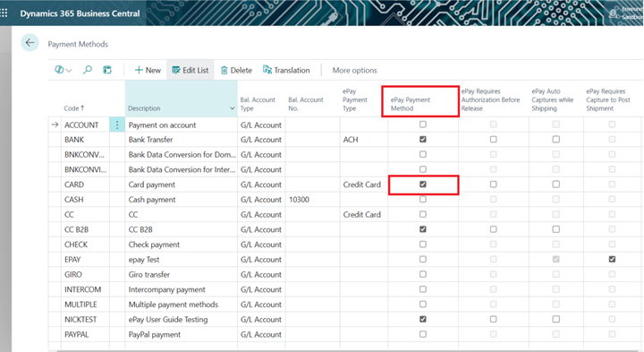Image resolution: width=644 pixels, height=352 pixels.
Task: Uncheck ePay Payment Method for NICKTEST
Action: (422, 319)
